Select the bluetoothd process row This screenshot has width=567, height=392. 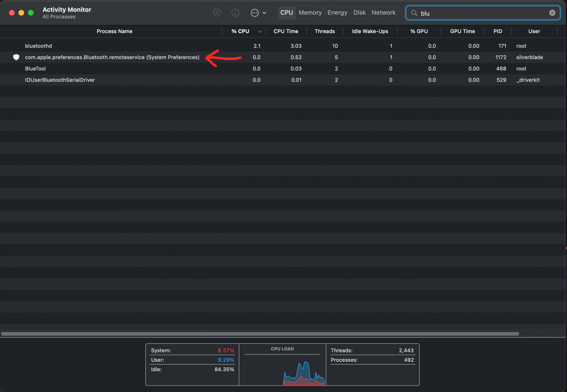[x=39, y=46]
